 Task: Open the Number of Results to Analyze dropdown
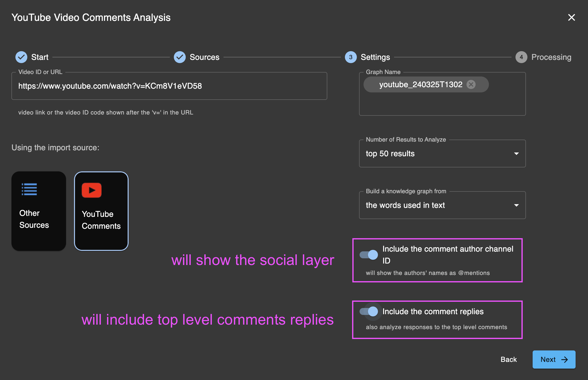pos(442,153)
